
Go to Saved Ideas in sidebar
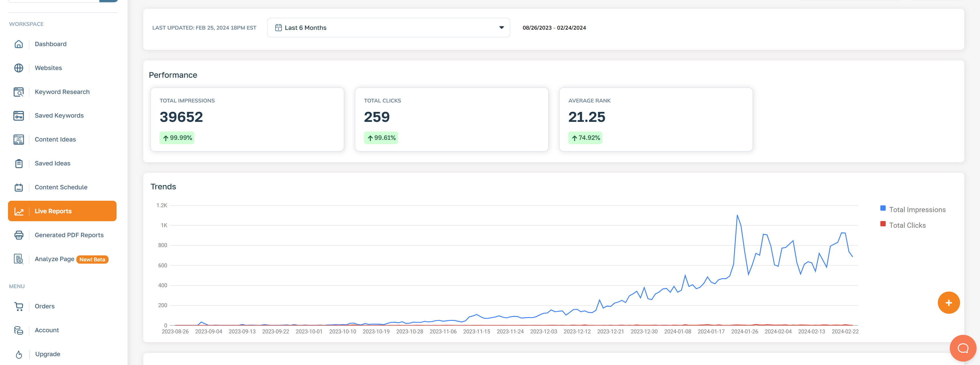pos(52,163)
